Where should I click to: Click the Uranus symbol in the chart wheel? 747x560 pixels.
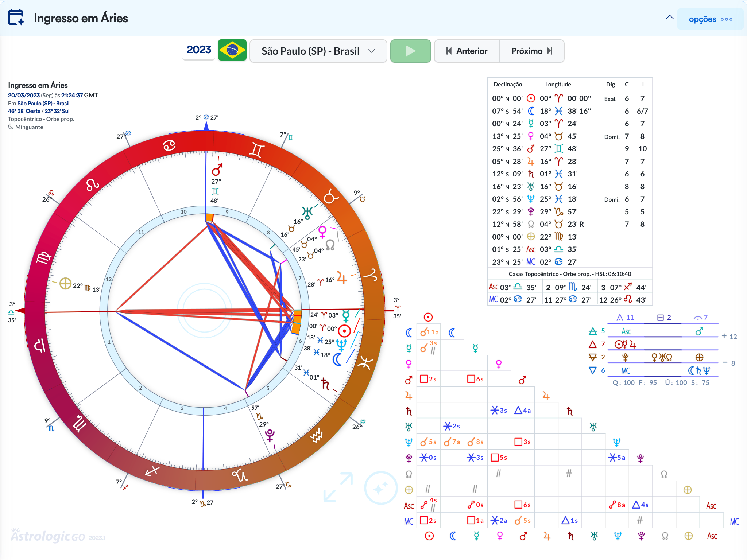coord(307,213)
